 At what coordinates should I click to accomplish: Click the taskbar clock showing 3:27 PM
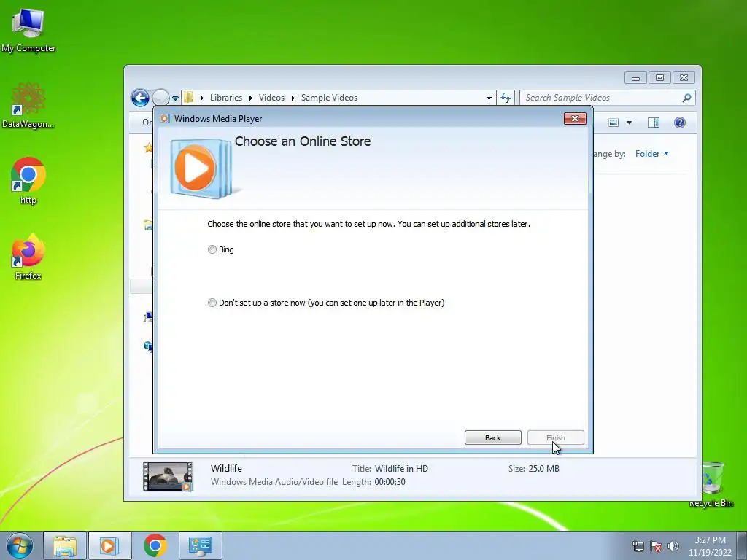pyautogui.click(x=710, y=546)
